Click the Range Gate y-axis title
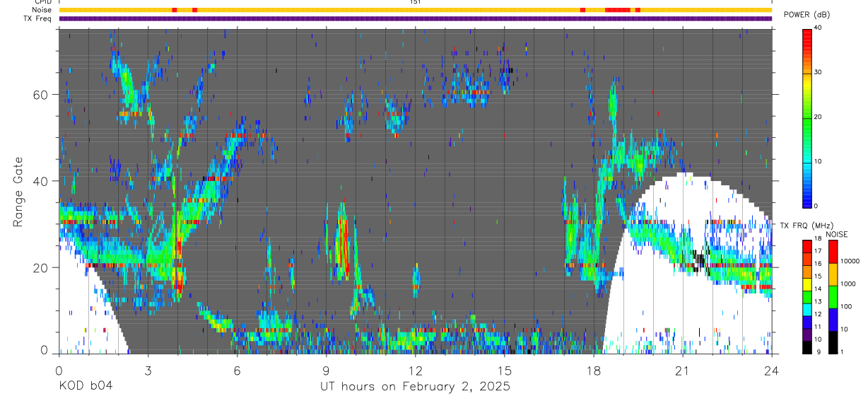This screenshot has height=401, width=868. tap(18, 191)
